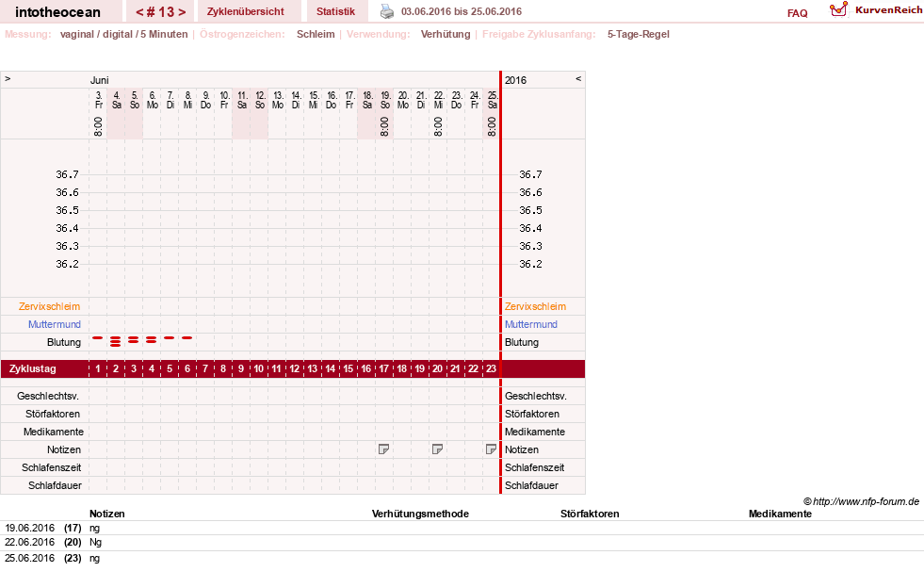Click the date range 03.06.2016 bis 25.06.2016
Screen dimensions: 924x588
pos(462,11)
